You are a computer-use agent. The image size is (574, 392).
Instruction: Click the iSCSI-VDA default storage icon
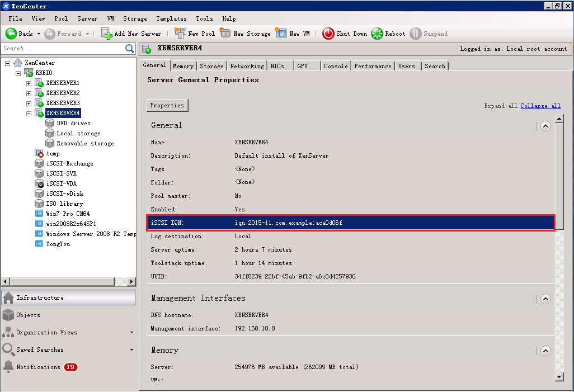(x=39, y=183)
